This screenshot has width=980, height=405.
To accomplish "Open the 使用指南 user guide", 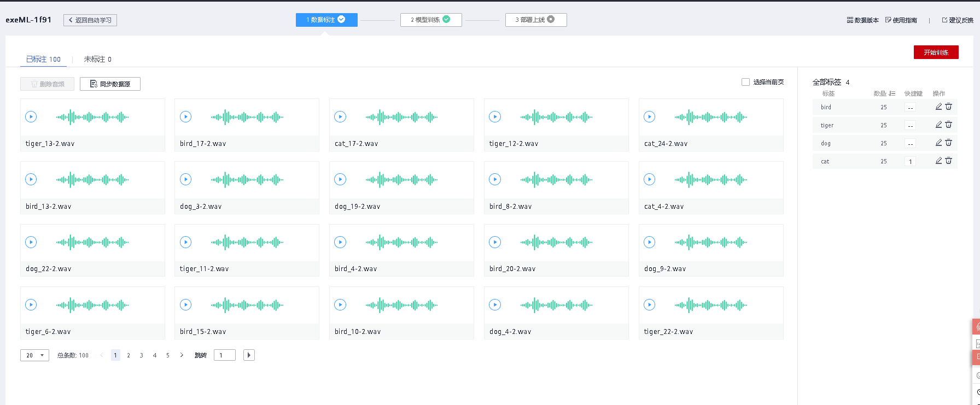I will 901,20.
